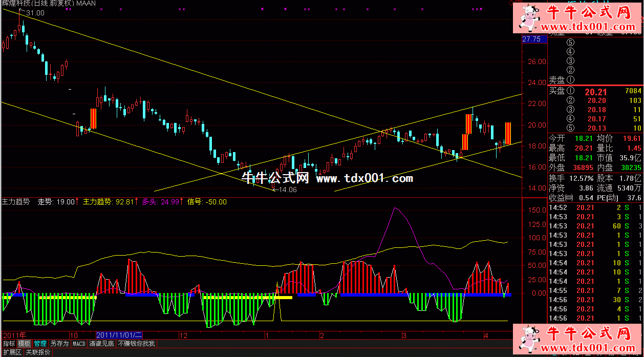The image size is (644, 357).
Task: Select the 清澈见底 indicator tab
Action: [x=101, y=344]
